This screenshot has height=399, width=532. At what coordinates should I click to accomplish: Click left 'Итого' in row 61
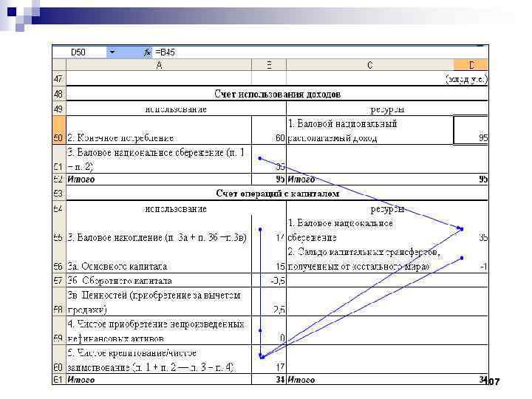[x=81, y=379]
